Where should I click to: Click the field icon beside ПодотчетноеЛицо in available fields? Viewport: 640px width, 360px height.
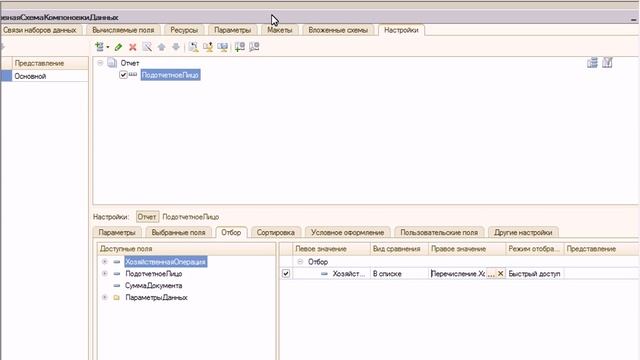pyautogui.click(x=117, y=273)
